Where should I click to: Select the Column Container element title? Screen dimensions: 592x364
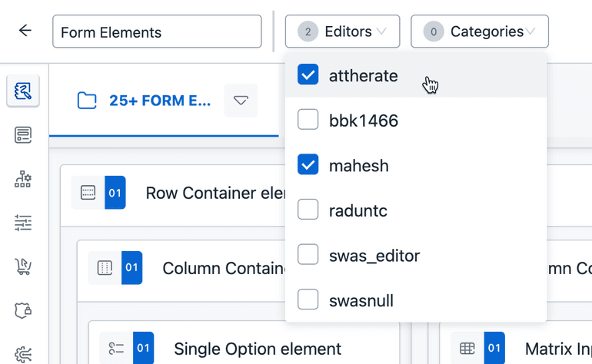[224, 269]
